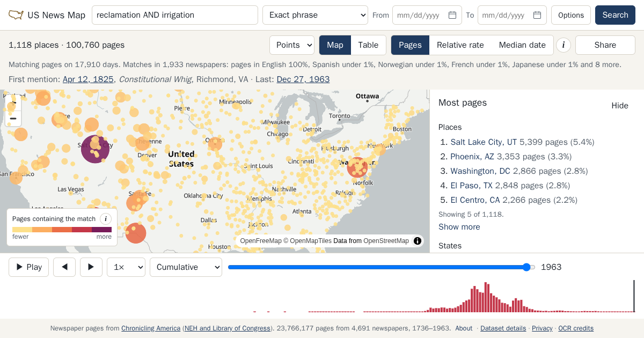Click the tallest bar in the histogram
This screenshot has height=338, width=644.
(485, 297)
